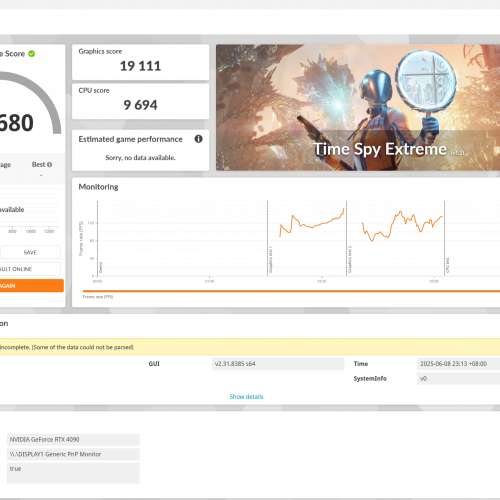Click the 'Sorry, no data available.' message
The image size is (500, 500).
pyautogui.click(x=140, y=157)
